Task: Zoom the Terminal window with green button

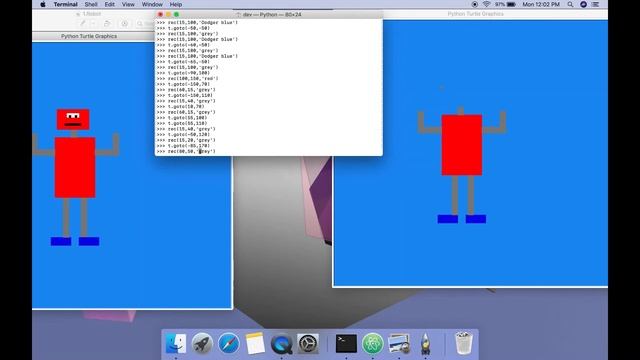Action: point(176,14)
